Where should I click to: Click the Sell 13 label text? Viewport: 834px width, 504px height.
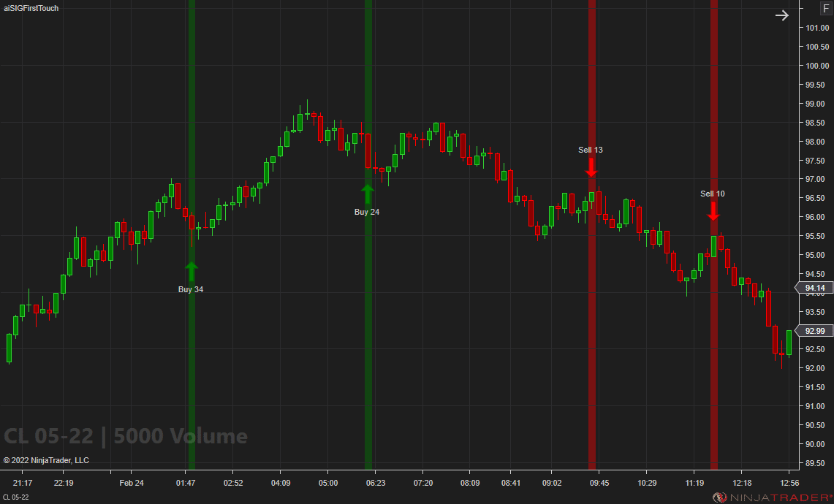pos(591,150)
